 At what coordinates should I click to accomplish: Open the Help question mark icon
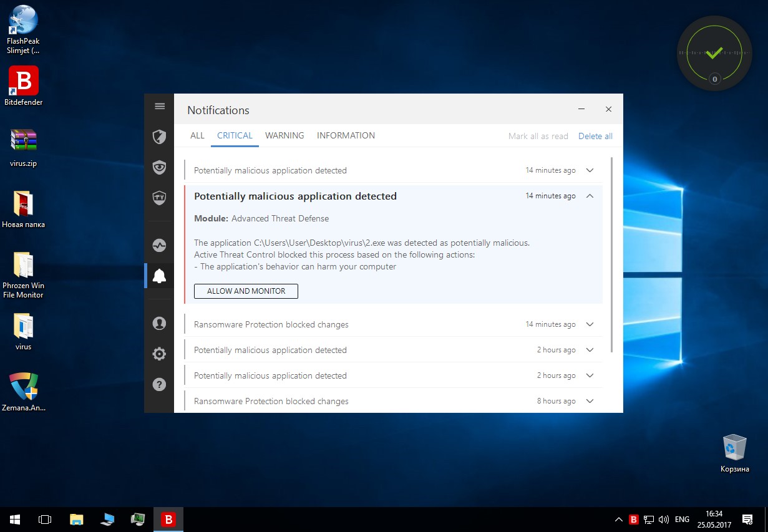[x=159, y=384]
